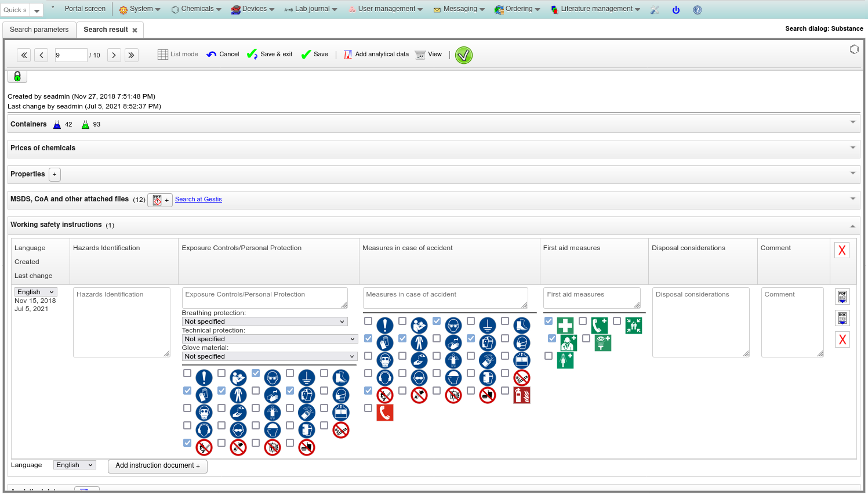Check the emergency eyewash sign checkbox

(586, 338)
